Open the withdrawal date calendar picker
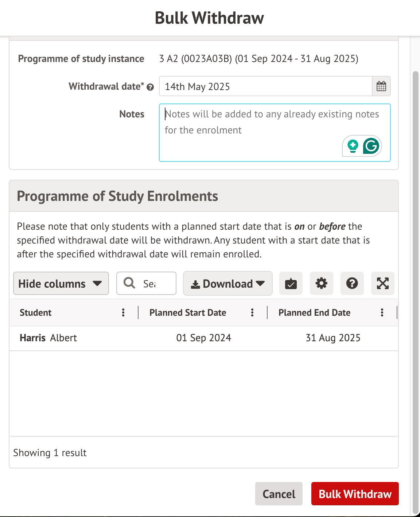The image size is (420, 517). tap(381, 86)
